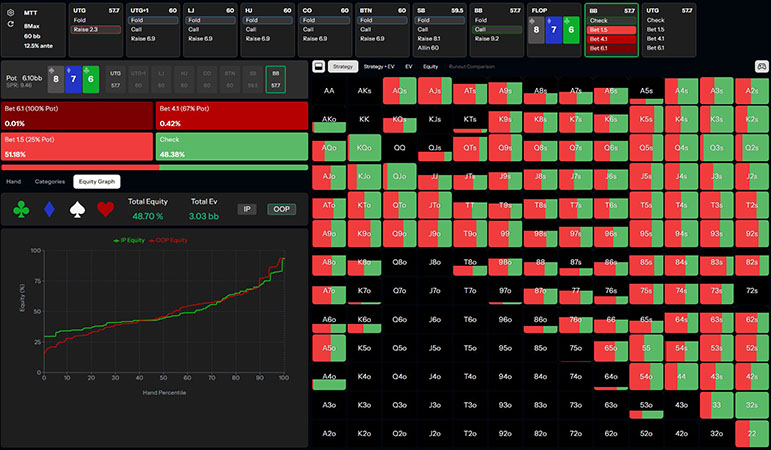Choose Bet 1.5 (25% Pot) action box
Viewport: 771px width, 450px height.
coord(77,146)
